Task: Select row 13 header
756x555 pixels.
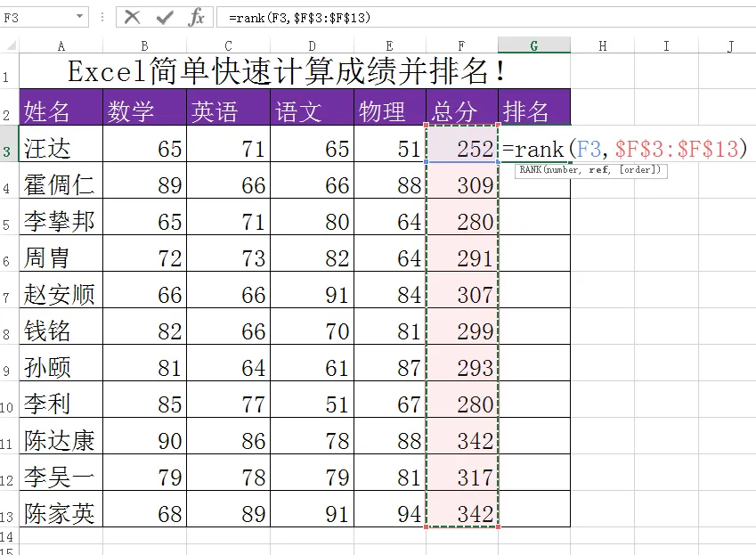Action: [x=9, y=509]
